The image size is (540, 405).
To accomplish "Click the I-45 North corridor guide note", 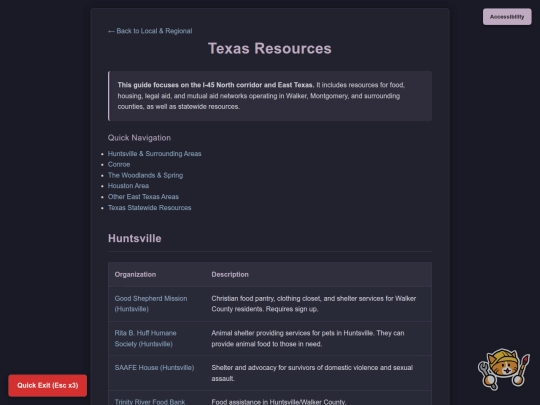I will coord(270,96).
